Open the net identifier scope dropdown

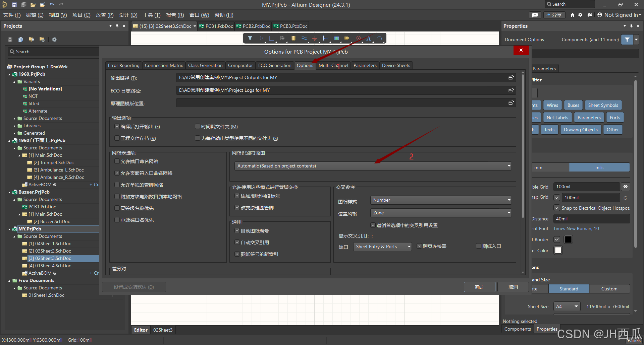pos(373,166)
